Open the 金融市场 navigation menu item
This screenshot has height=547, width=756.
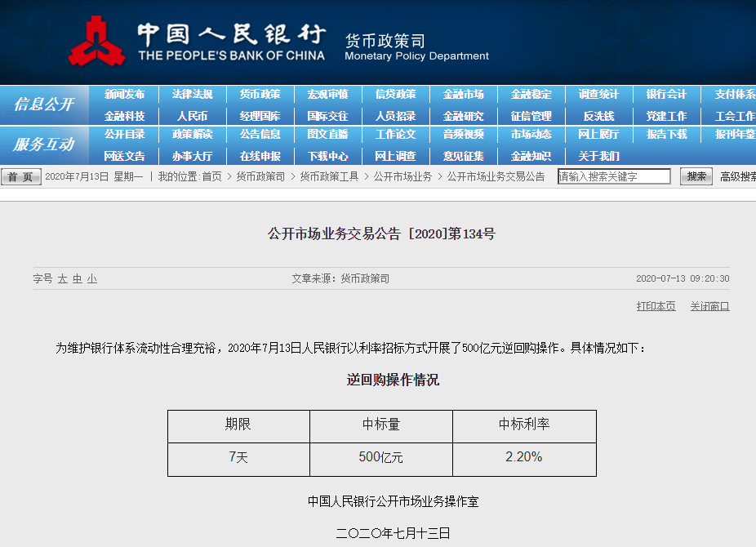point(463,95)
